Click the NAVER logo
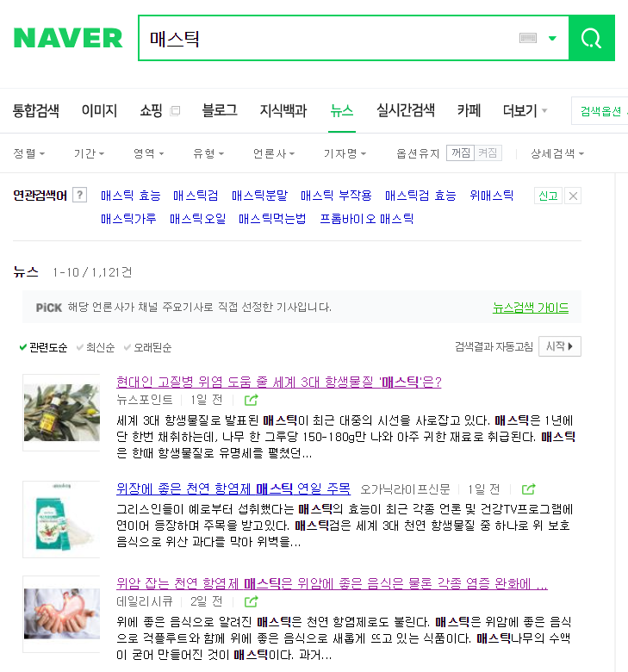This screenshot has width=628, height=672. click(68, 38)
